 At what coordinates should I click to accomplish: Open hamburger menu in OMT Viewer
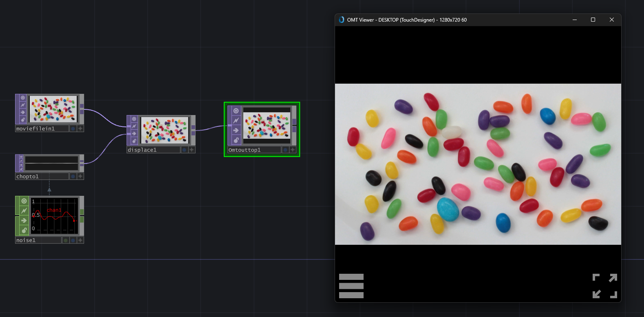click(351, 286)
